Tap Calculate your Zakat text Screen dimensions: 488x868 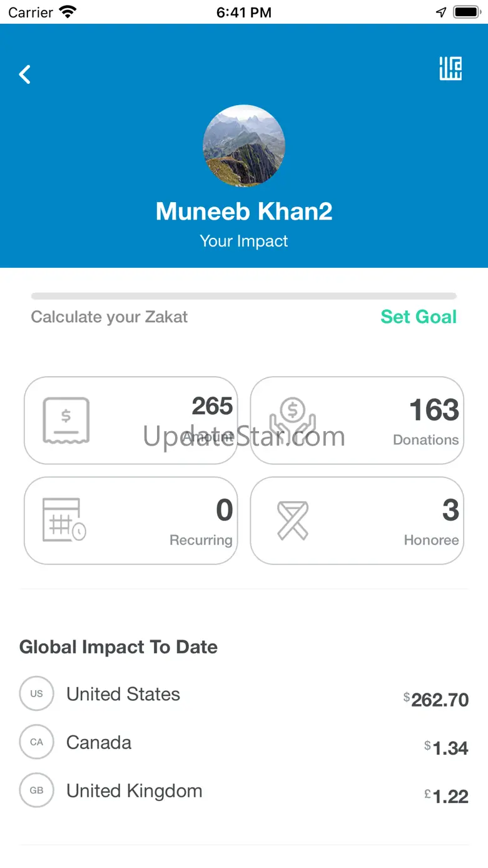[x=109, y=317]
